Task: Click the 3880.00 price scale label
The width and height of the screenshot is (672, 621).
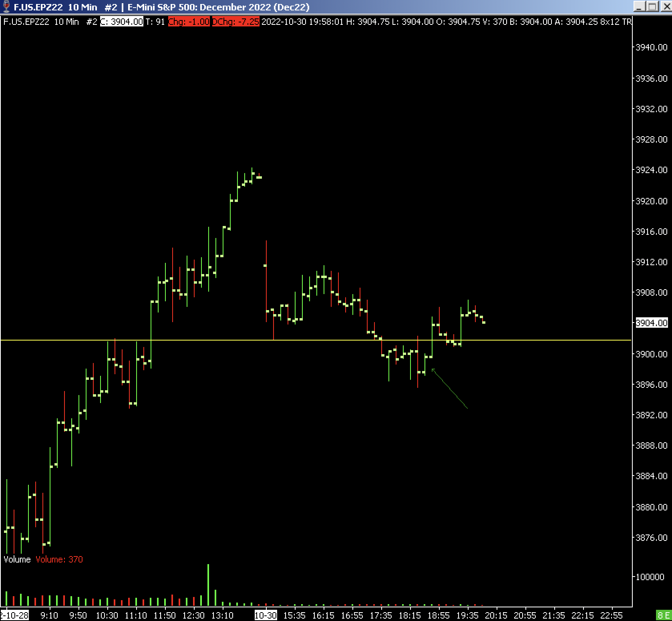Action: point(652,507)
